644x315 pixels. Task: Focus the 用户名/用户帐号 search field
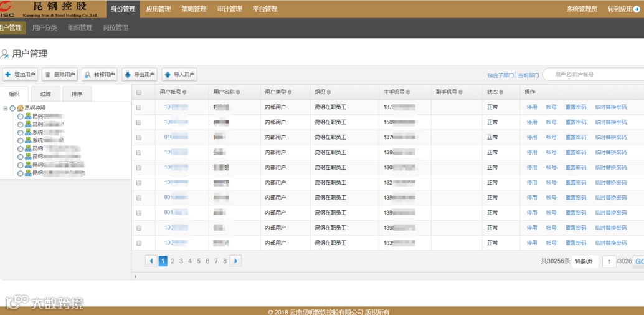pos(594,75)
